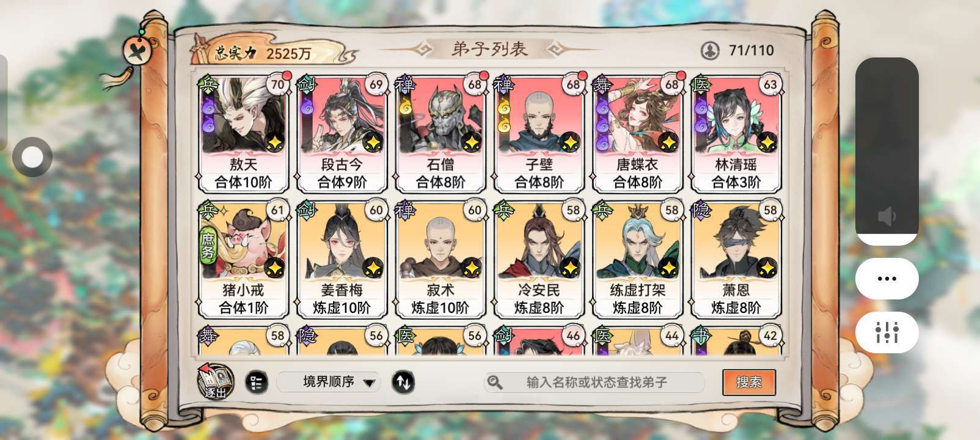Toggle ascending/descending sort order arrows

pyautogui.click(x=403, y=383)
